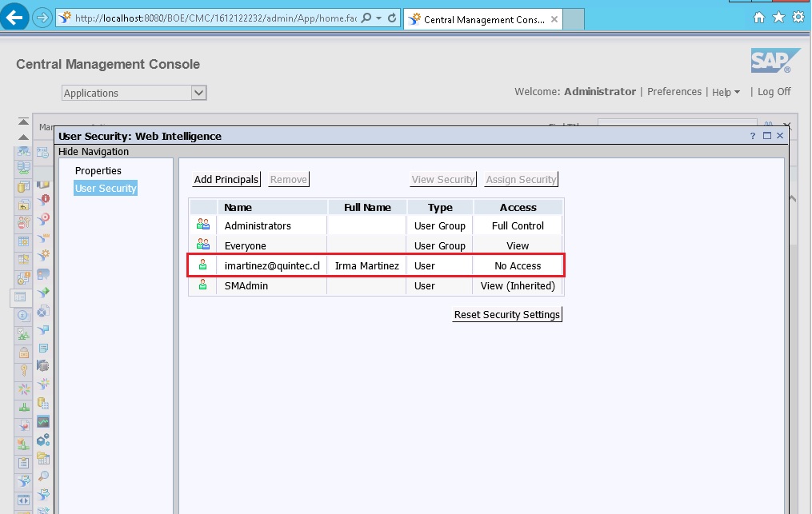This screenshot has width=812, height=514.
Task: Click the No Access cell
Action: pyautogui.click(x=518, y=265)
